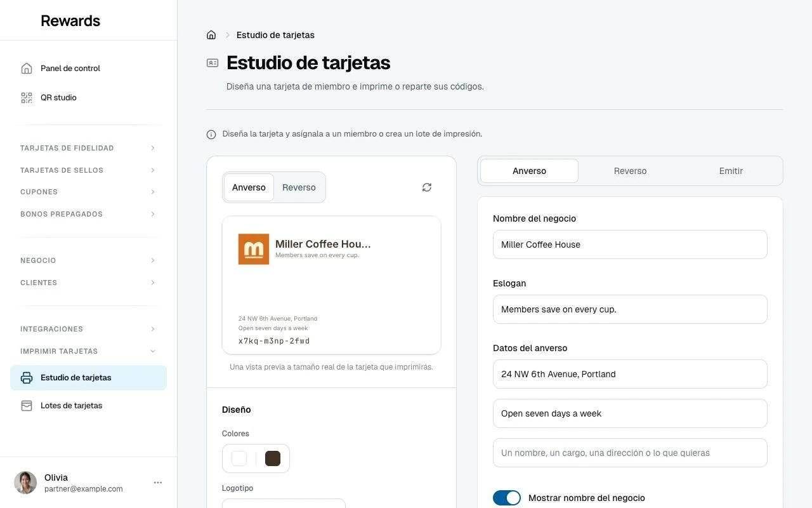Switch to the Emitir tab

(731, 171)
